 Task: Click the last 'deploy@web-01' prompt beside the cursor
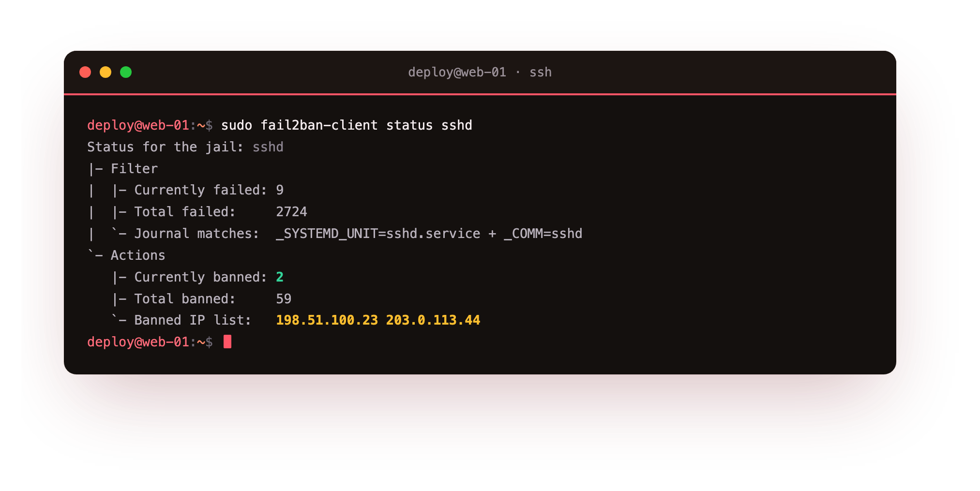138,342
